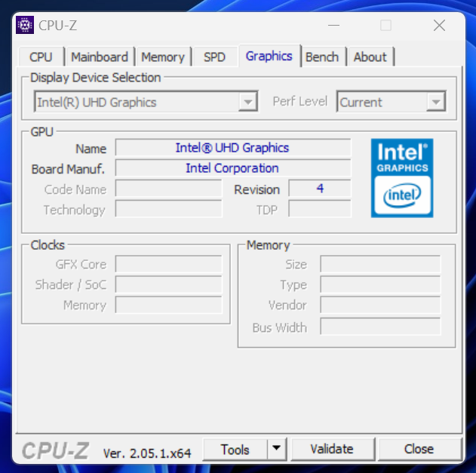Open the CPU tab

(41, 57)
